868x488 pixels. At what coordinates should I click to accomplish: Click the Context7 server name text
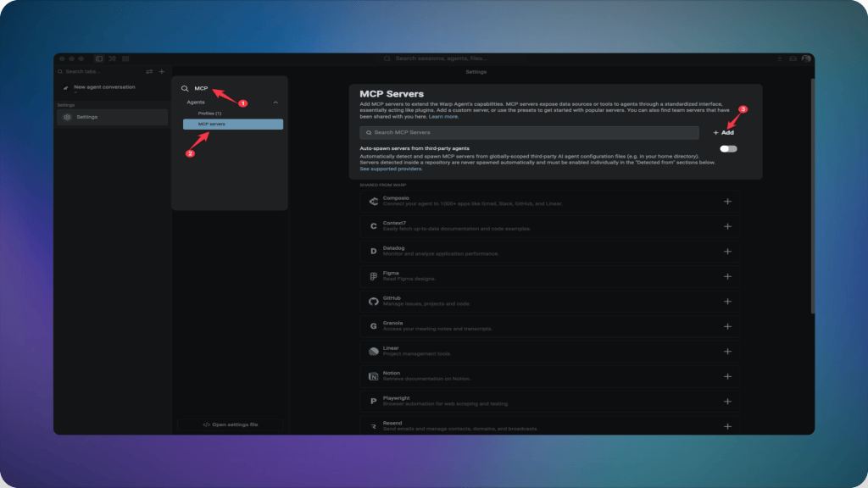point(394,223)
